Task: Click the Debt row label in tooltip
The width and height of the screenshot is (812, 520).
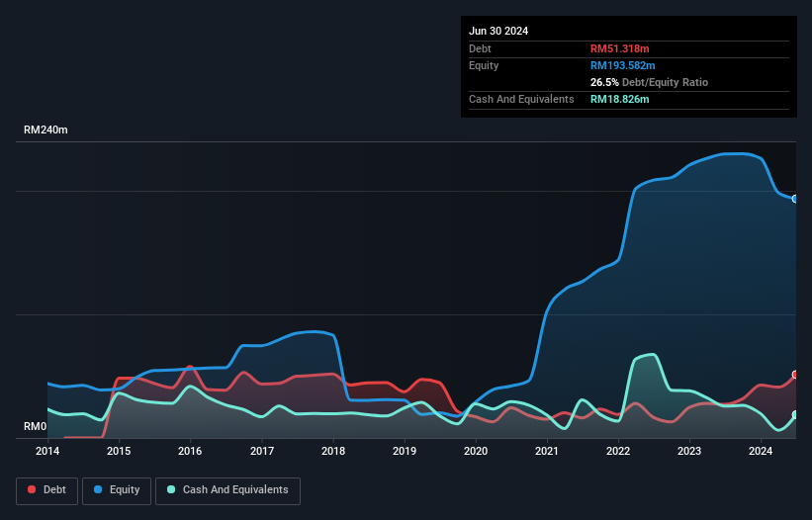Action: (x=480, y=48)
